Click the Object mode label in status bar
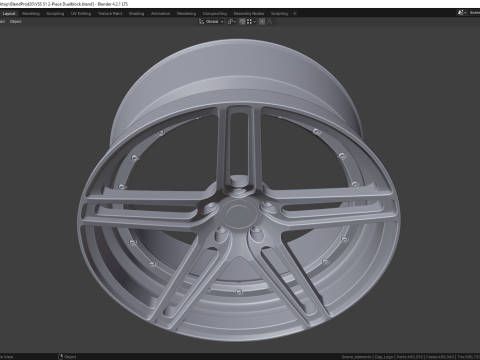The height and width of the screenshot is (360, 480). point(70,357)
